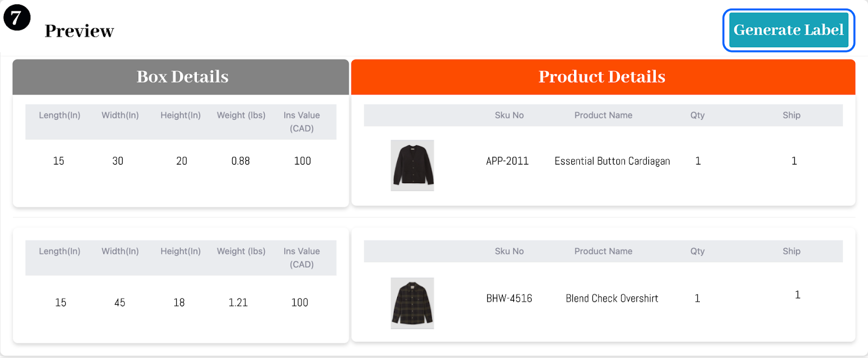868x358 pixels.
Task: Select the Box Details header
Action: pos(182,77)
